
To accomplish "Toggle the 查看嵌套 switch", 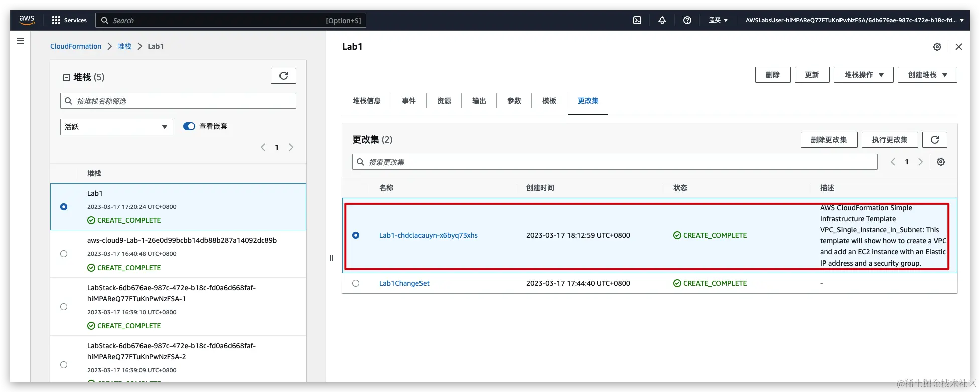I will click(189, 126).
